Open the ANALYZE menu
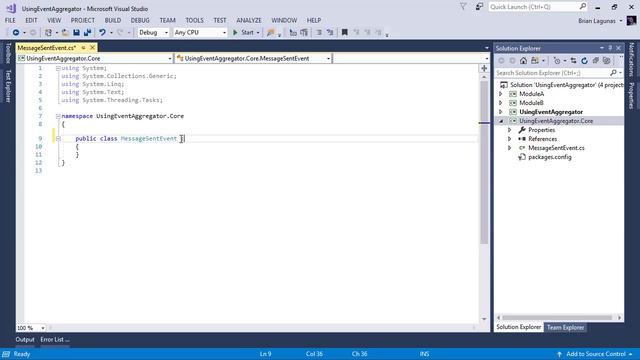Image resolution: width=640 pixels, height=360 pixels. (249, 20)
